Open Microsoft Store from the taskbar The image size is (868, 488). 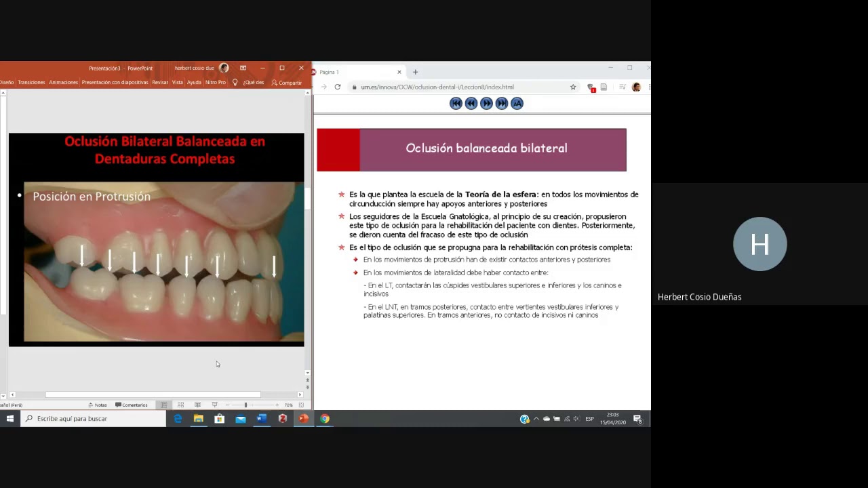[x=220, y=419]
